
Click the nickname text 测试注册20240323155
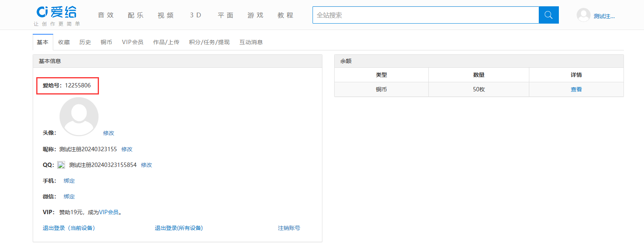click(88, 149)
